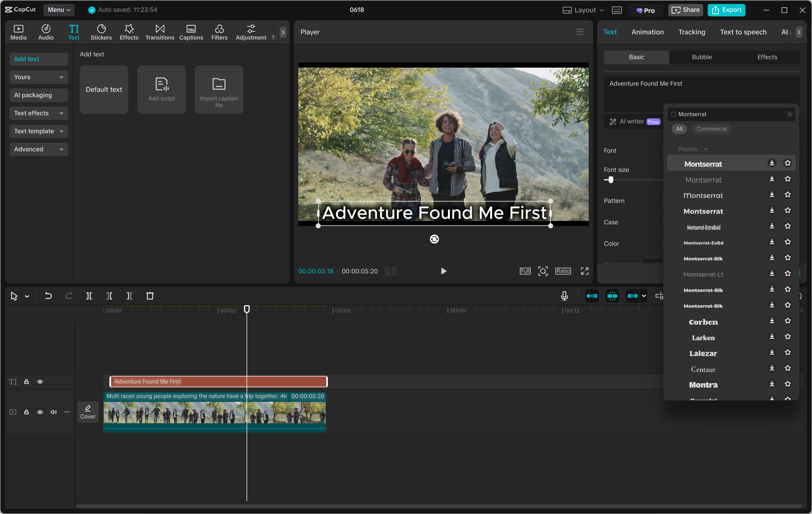Viewport: 812px width, 514px height.
Task: Click the Split clip tool
Action: pos(89,296)
